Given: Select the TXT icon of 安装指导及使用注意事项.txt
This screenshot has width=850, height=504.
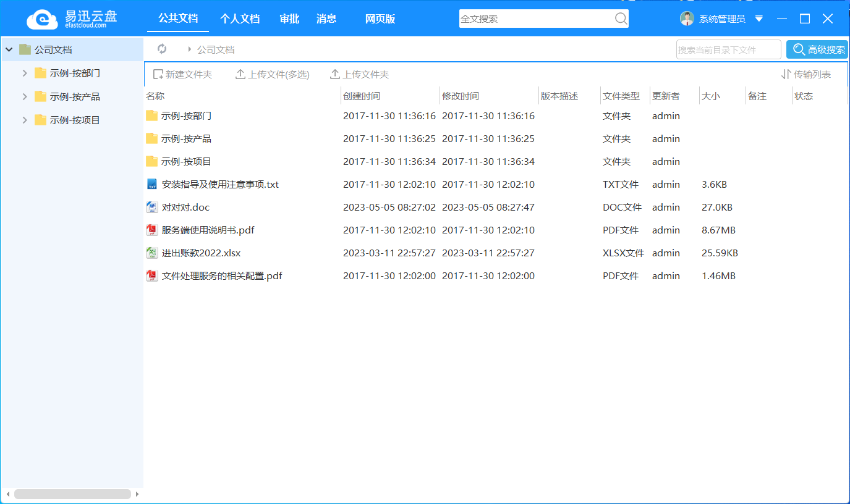Looking at the screenshot, I should [x=151, y=185].
